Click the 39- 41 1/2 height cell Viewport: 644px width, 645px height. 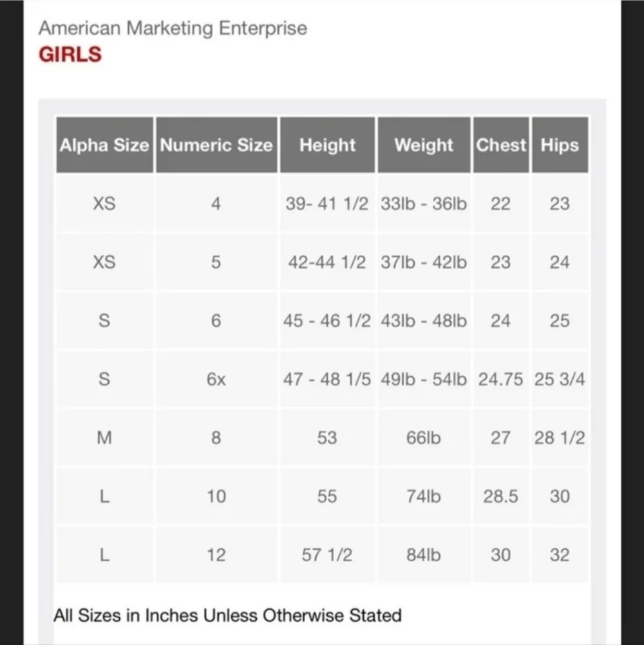click(x=328, y=203)
